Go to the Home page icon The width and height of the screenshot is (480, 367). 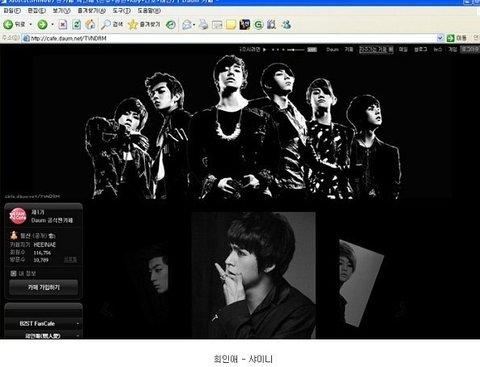90,24
